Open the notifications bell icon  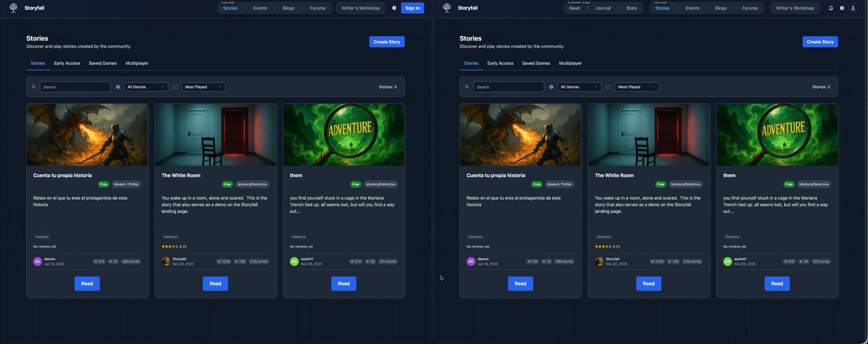pos(831,8)
